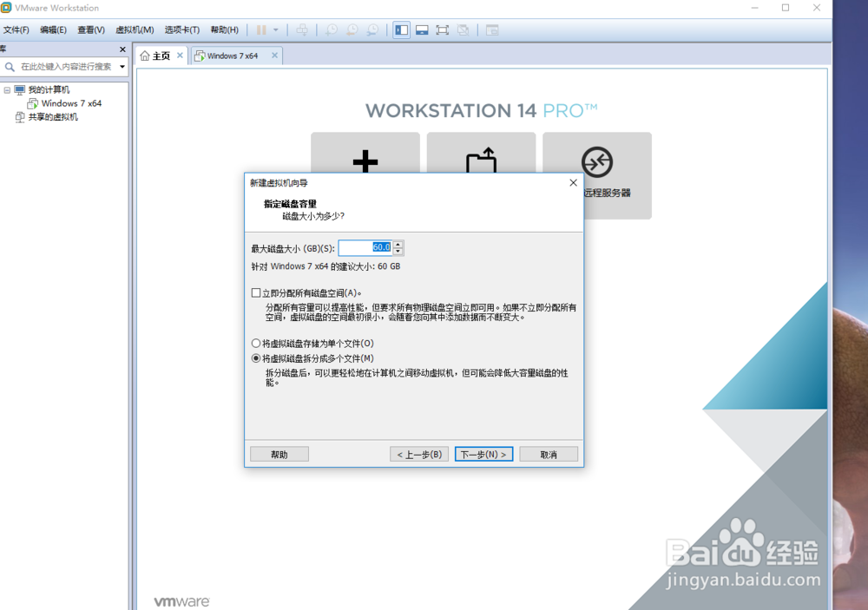Viewport: 868px width, 610px height.
Task: Open the 虚拟机(M) menu
Action: [x=135, y=30]
